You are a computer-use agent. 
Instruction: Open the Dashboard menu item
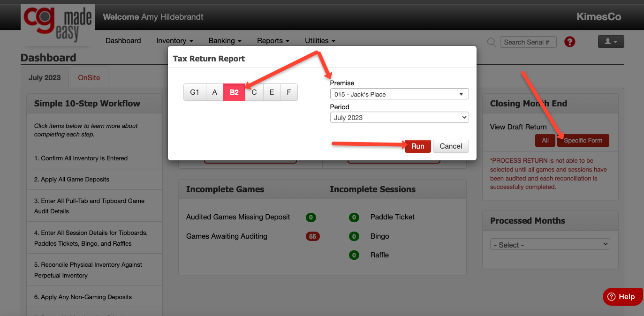coord(123,41)
